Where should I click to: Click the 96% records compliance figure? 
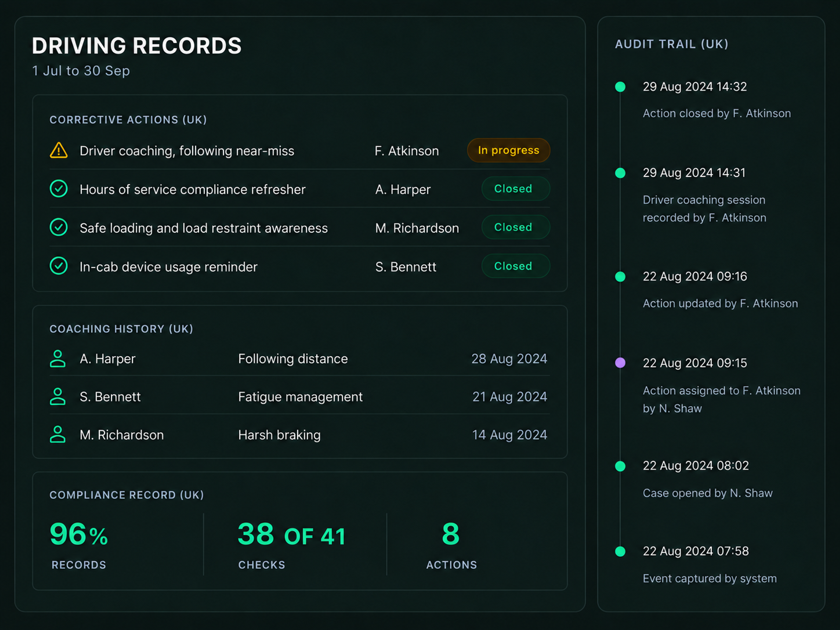click(x=79, y=534)
